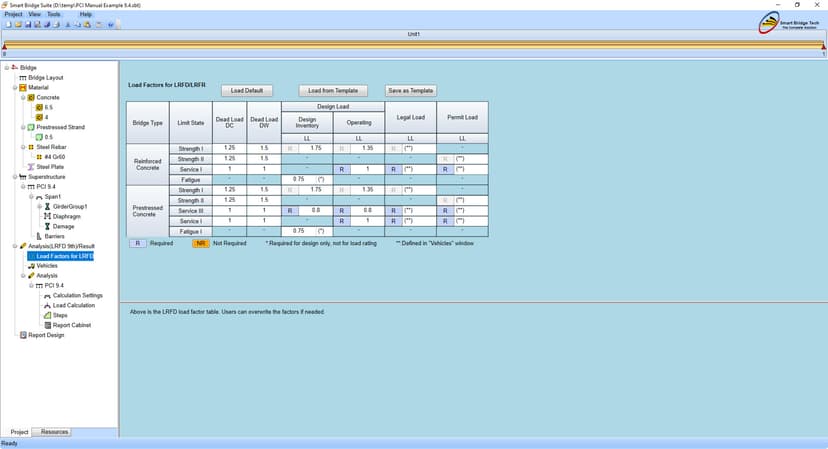The image size is (828, 449).
Task: Click the orange Material icon
Action: click(23, 88)
